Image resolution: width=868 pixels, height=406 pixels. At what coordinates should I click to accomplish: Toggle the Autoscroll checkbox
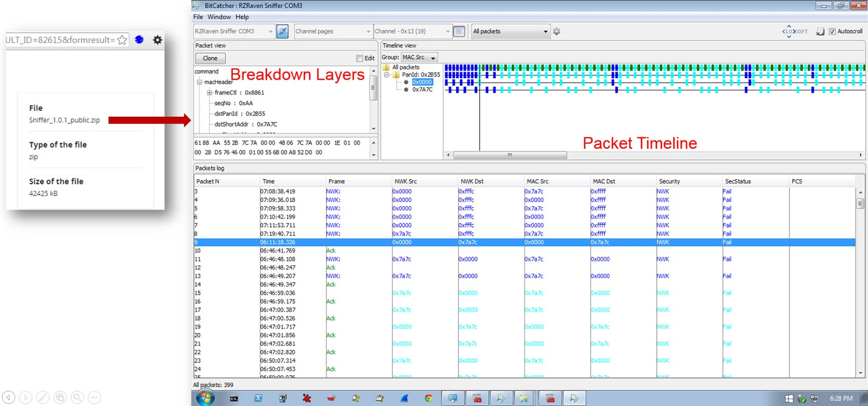832,31
